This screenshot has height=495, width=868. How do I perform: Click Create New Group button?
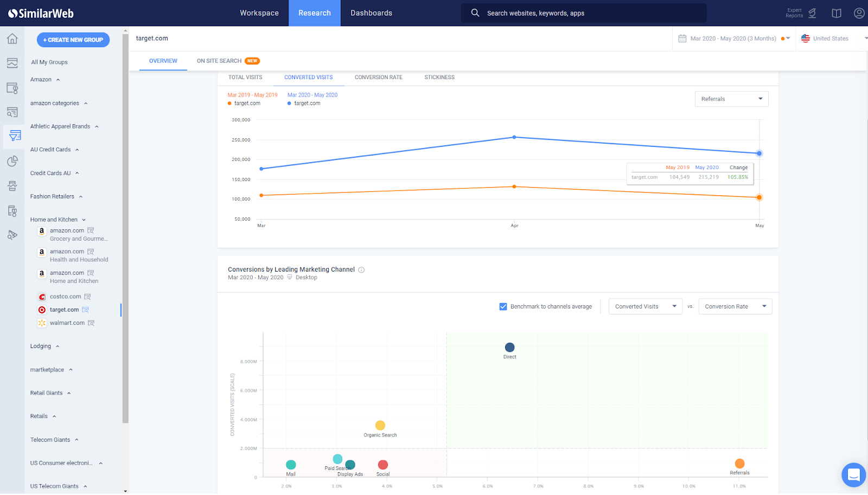tap(73, 40)
